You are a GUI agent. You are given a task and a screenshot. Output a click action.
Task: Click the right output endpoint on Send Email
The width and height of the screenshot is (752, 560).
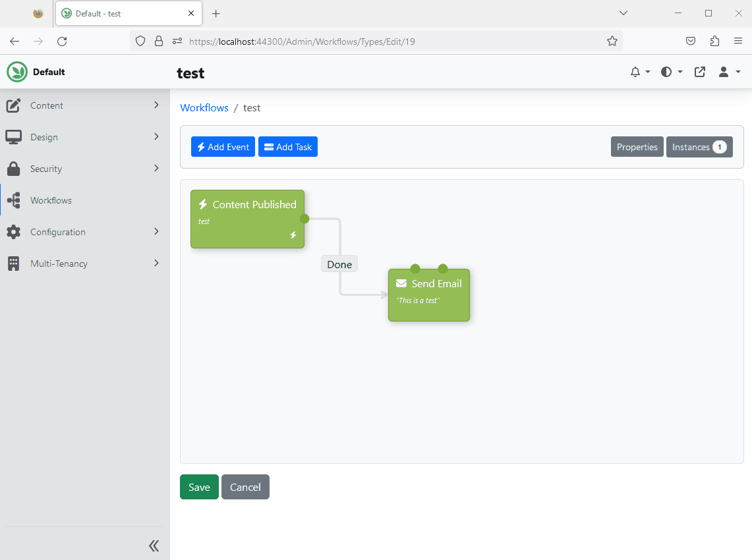pos(443,269)
